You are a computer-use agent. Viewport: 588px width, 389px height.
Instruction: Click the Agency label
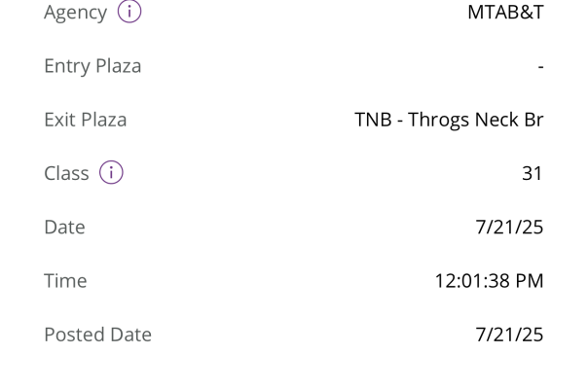pyautogui.click(x=75, y=13)
